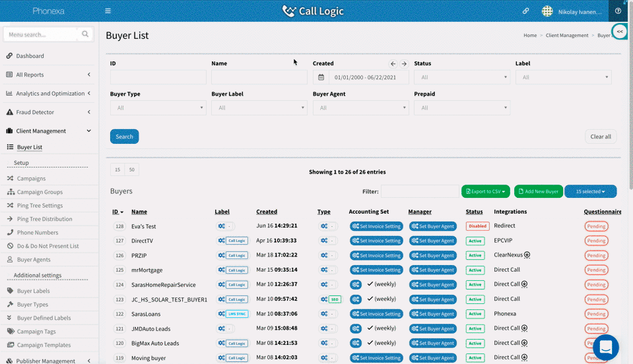Toggle Active status for SarasLoans
The image size is (633, 364).
click(475, 314)
